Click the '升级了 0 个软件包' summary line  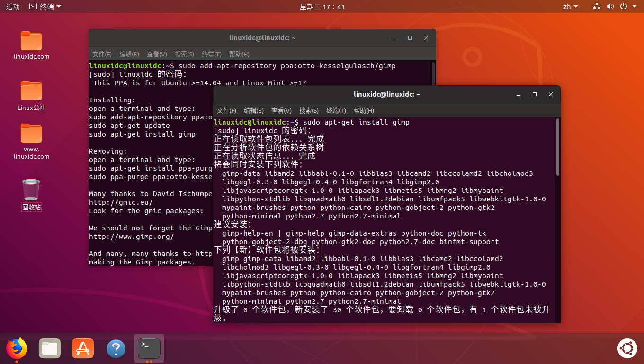(x=382, y=314)
